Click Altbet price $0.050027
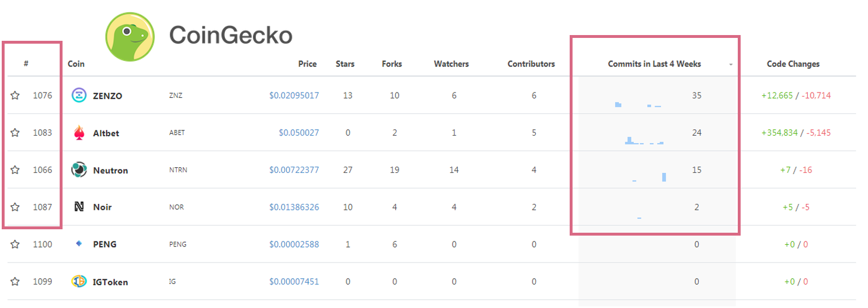 (299, 133)
